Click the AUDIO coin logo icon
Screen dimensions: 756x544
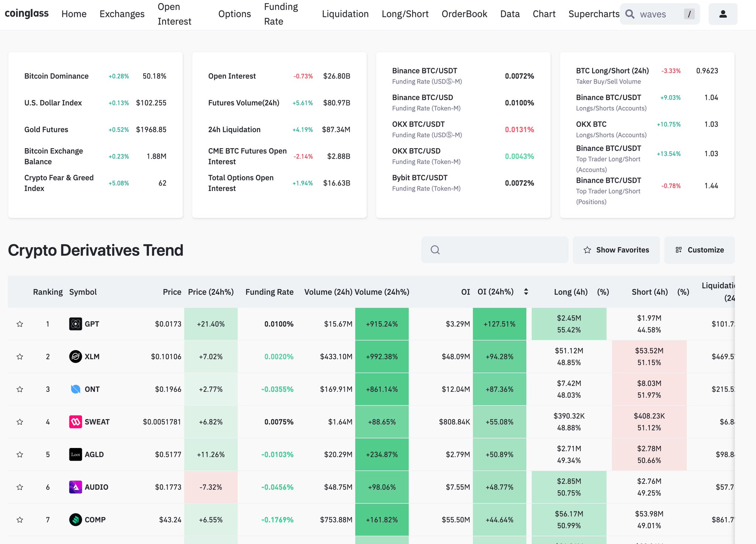pyautogui.click(x=76, y=487)
